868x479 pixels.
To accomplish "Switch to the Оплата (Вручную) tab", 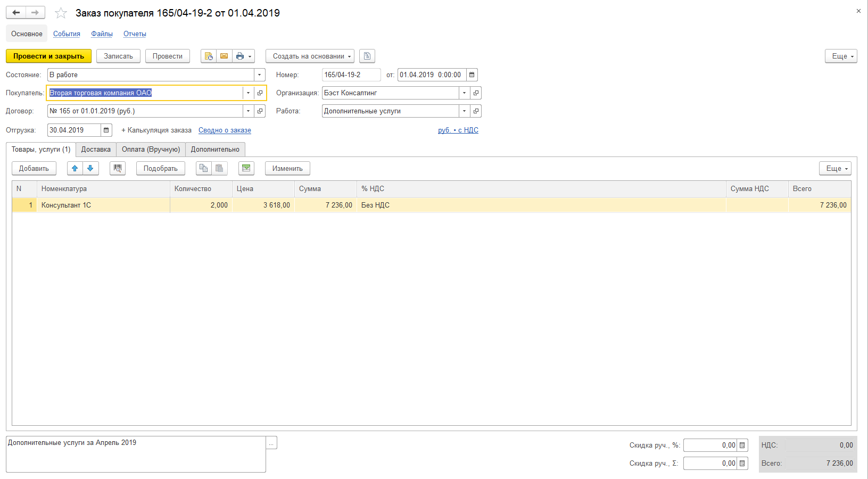I will 151,150.
